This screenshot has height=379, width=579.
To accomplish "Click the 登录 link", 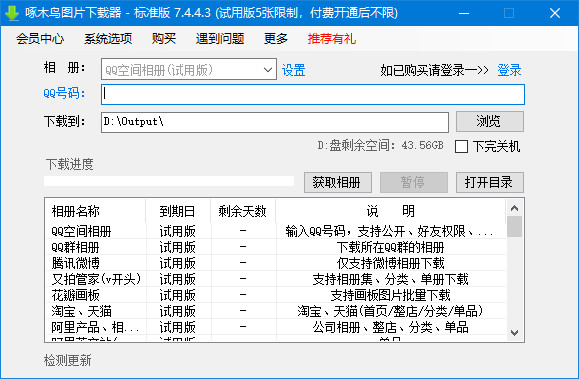I will pyautogui.click(x=509, y=70).
